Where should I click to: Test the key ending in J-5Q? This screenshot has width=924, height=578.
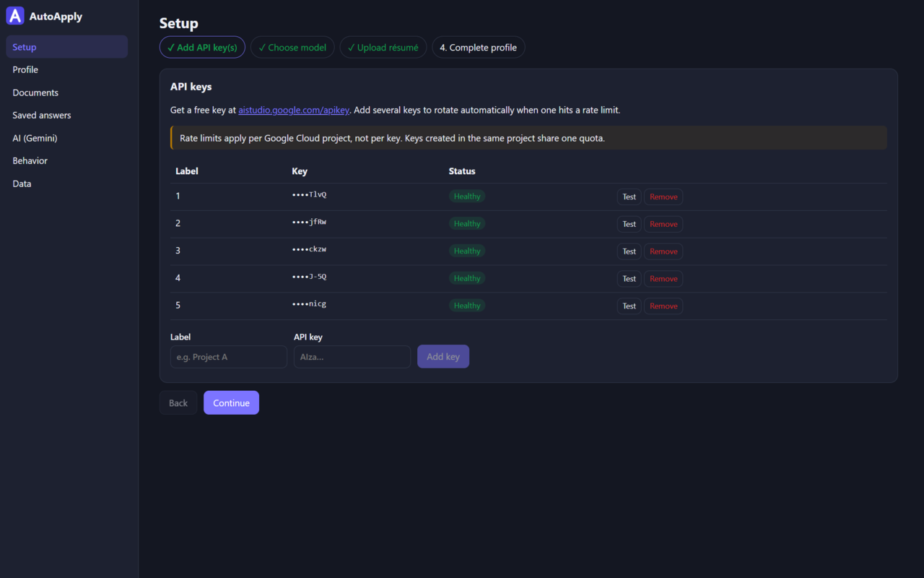629,279
